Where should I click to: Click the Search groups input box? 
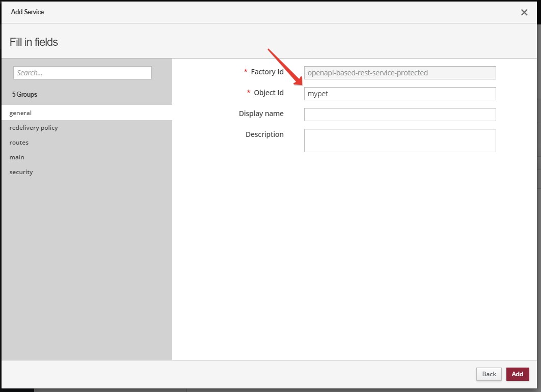[x=82, y=73]
